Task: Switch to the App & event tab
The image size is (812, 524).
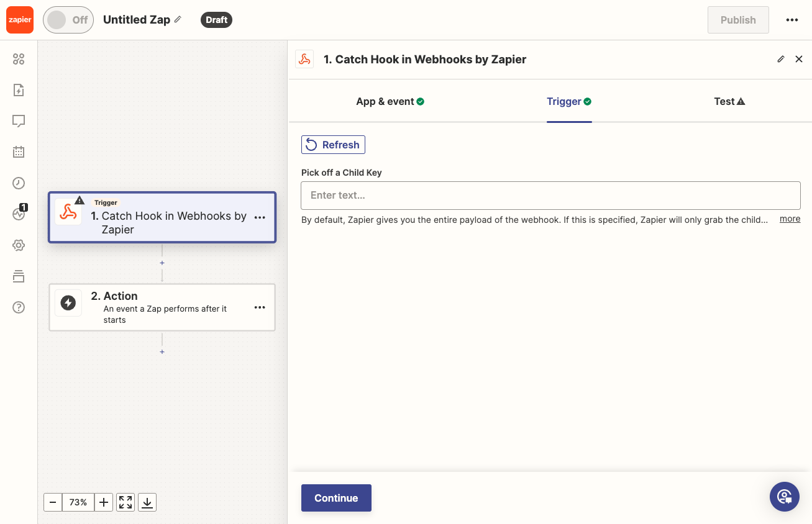Action: (x=390, y=101)
